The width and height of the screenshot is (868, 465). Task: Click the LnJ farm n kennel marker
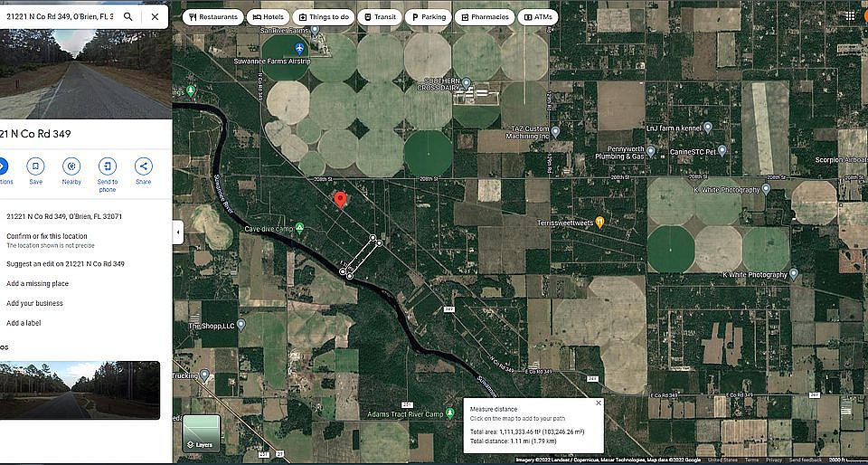click(707, 128)
